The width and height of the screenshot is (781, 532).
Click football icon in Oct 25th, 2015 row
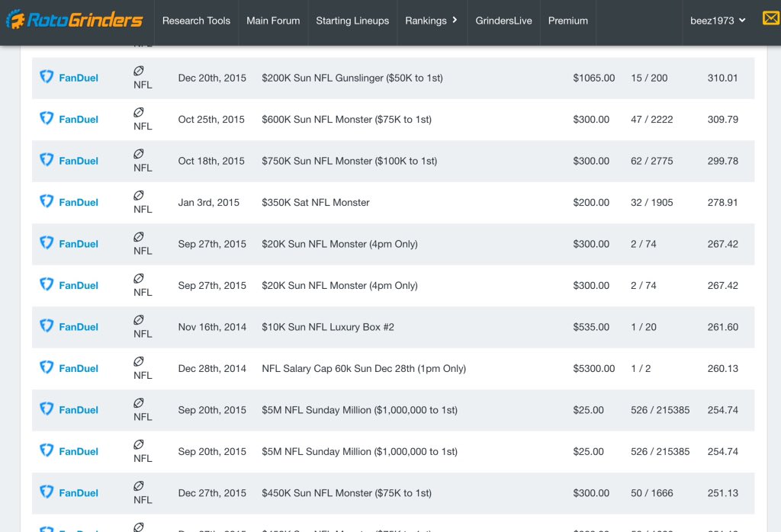139,113
